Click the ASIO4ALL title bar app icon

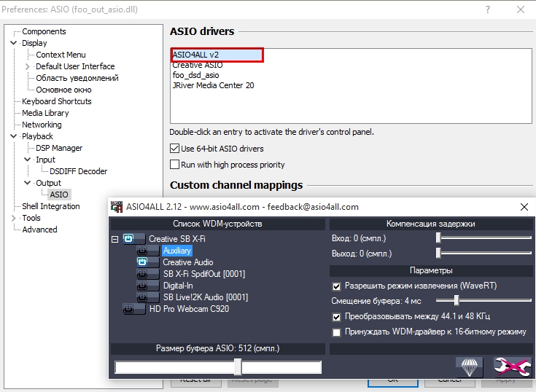(117, 207)
